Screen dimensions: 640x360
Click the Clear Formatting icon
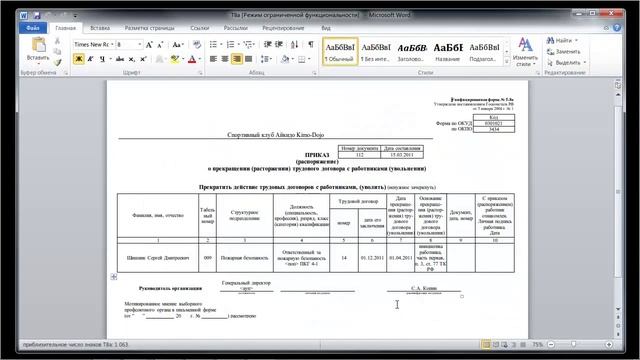click(x=197, y=44)
